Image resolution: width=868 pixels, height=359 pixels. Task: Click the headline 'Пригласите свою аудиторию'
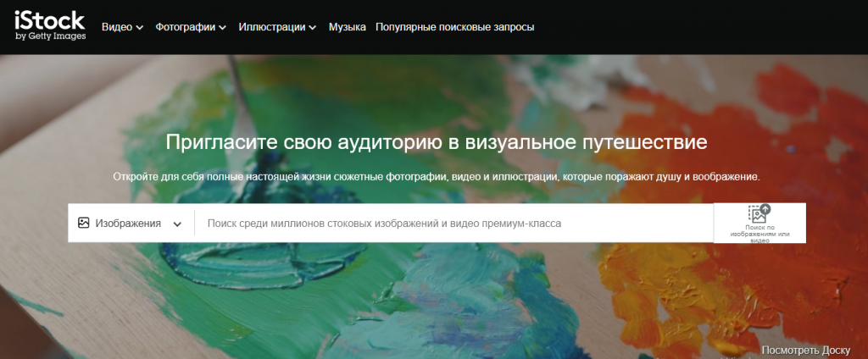pyautogui.click(x=437, y=141)
